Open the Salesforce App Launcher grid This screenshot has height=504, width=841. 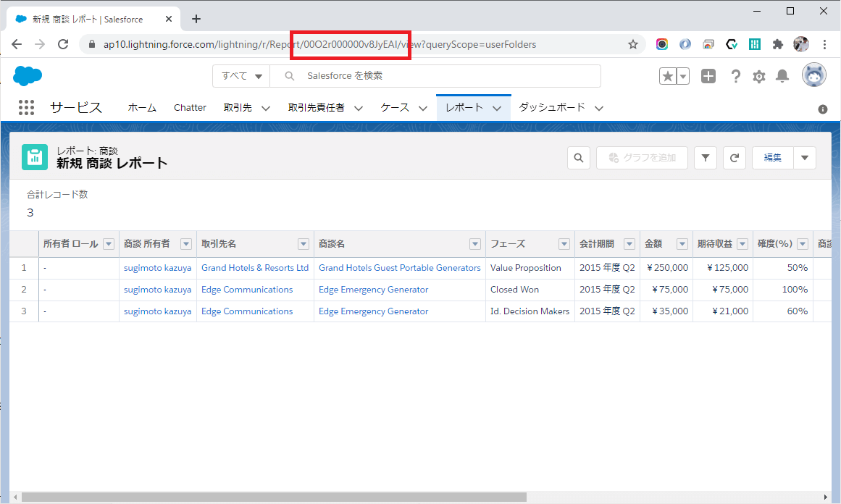26,107
